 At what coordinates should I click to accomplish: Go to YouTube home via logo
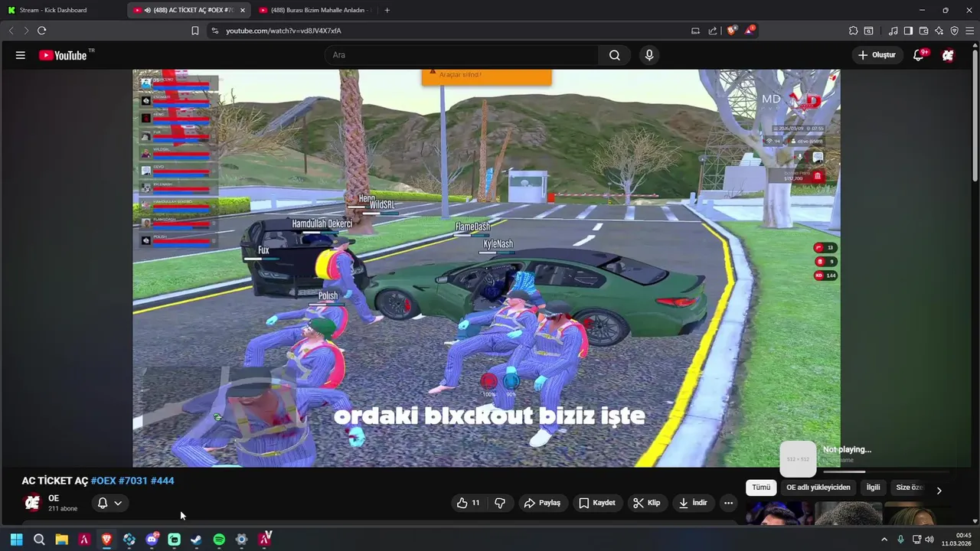coord(63,55)
